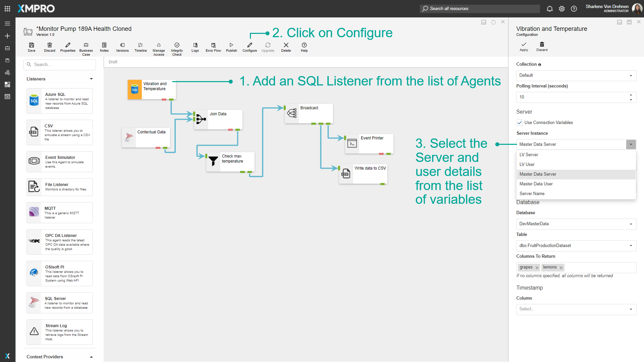Screen dimensions: 644x362
Task: Select the Event Simulator agent
Action: 60,162
